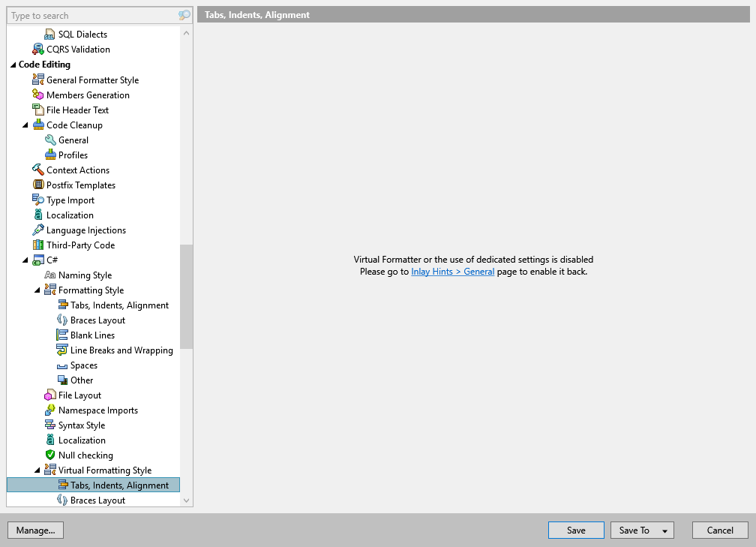Screen dimensions: 756x547
Task: Click the General Formatter Style icon
Action: pyautogui.click(x=40, y=80)
